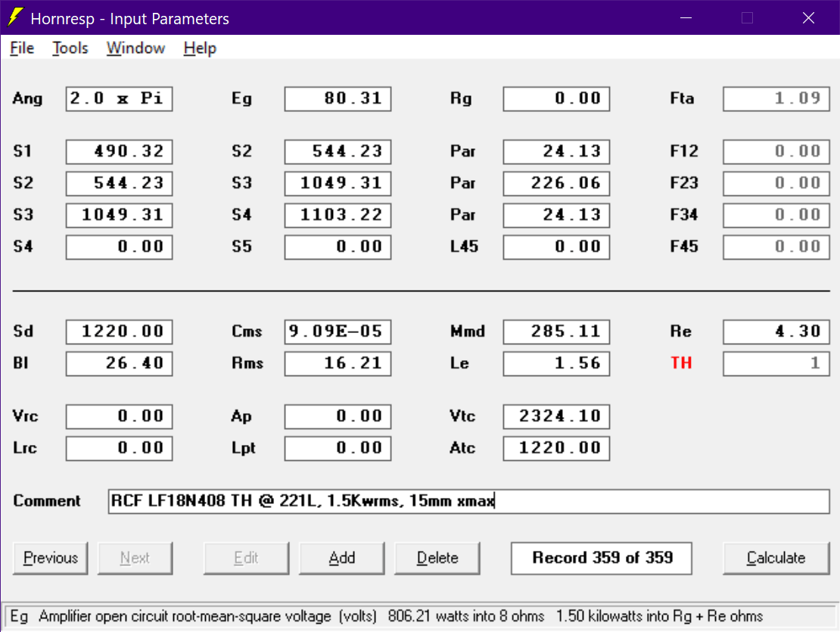Viewport: 840px width, 632px height.
Task: Click the second-column S4 field showing 1103.22
Action: [338, 215]
